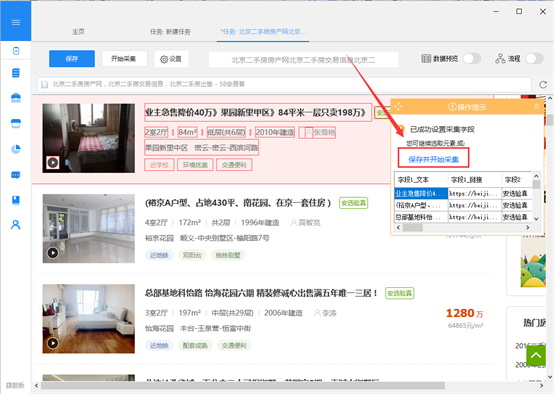Click the 裕京花园 listing photo thumbnail
The image size is (554, 394).
pos(89,228)
